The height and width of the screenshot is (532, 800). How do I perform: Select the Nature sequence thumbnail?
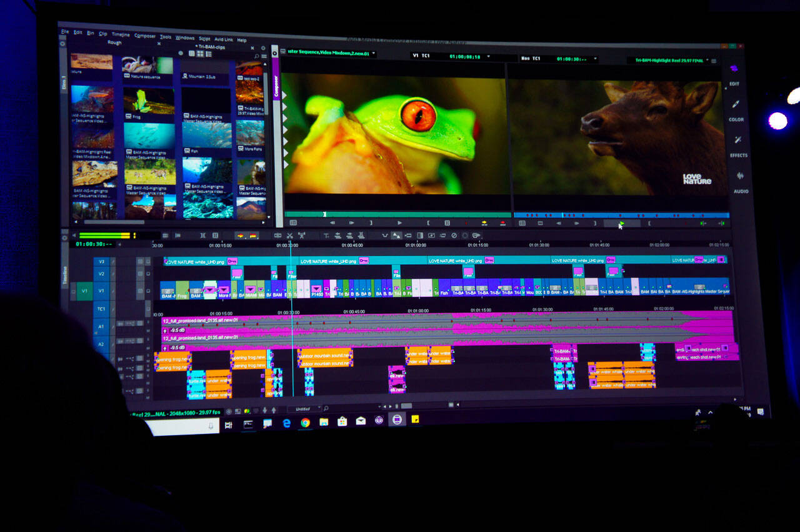147,65
